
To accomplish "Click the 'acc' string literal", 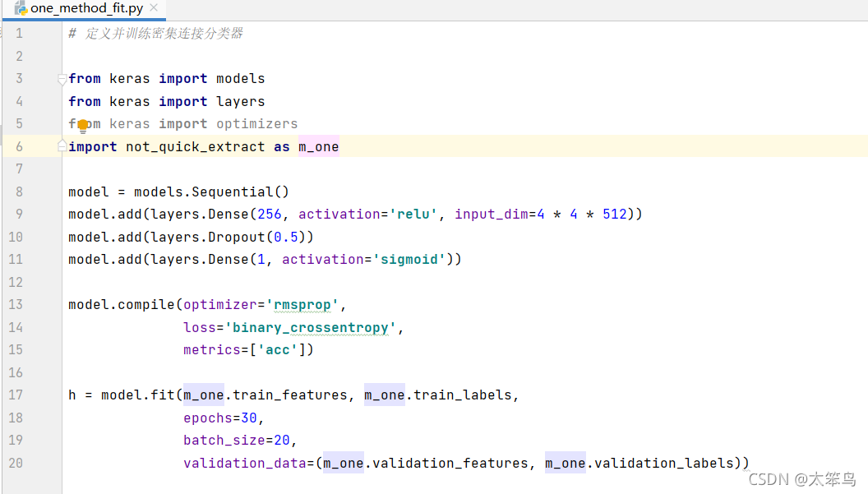I will (277, 350).
